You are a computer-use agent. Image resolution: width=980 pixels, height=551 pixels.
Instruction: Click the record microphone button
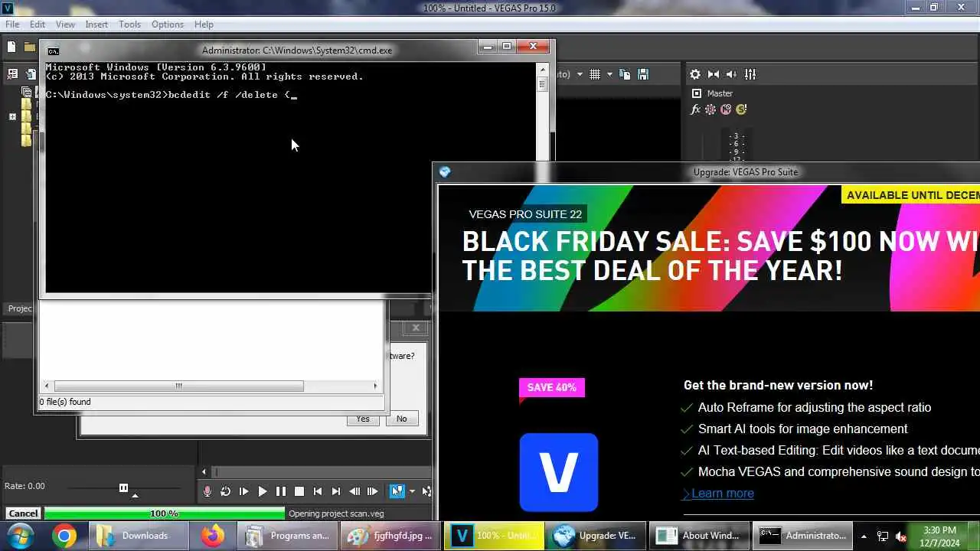(207, 491)
